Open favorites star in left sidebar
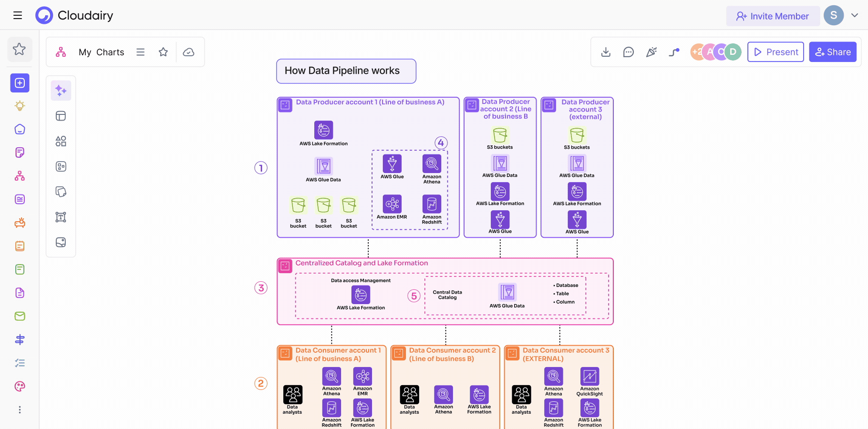The height and width of the screenshot is (429, 868). pyautogui.click(x=20, y=49)
